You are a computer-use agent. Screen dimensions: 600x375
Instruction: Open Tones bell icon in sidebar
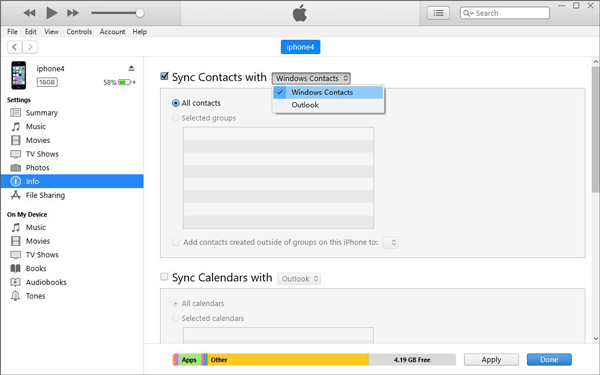(x=16, y=296)
